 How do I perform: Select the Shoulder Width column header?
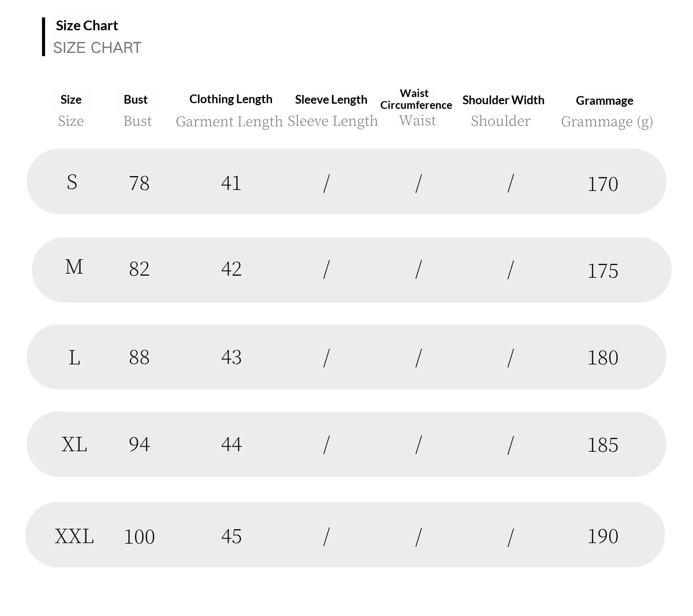tap(503, 100)
